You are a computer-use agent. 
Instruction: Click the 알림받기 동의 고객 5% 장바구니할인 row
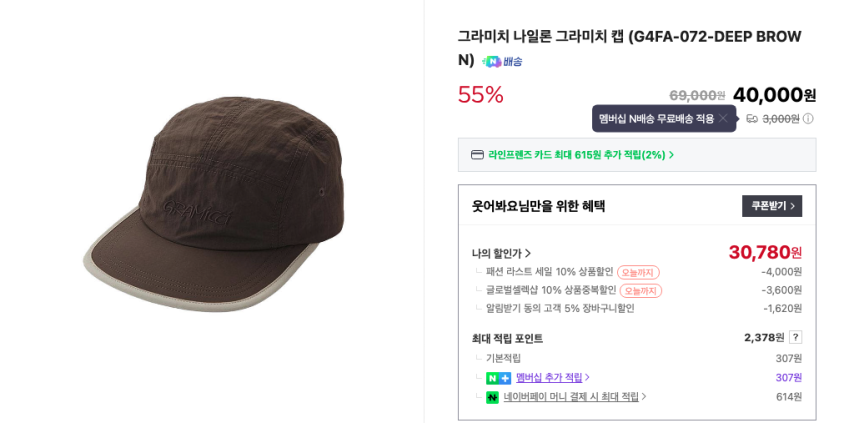(560, 309)
